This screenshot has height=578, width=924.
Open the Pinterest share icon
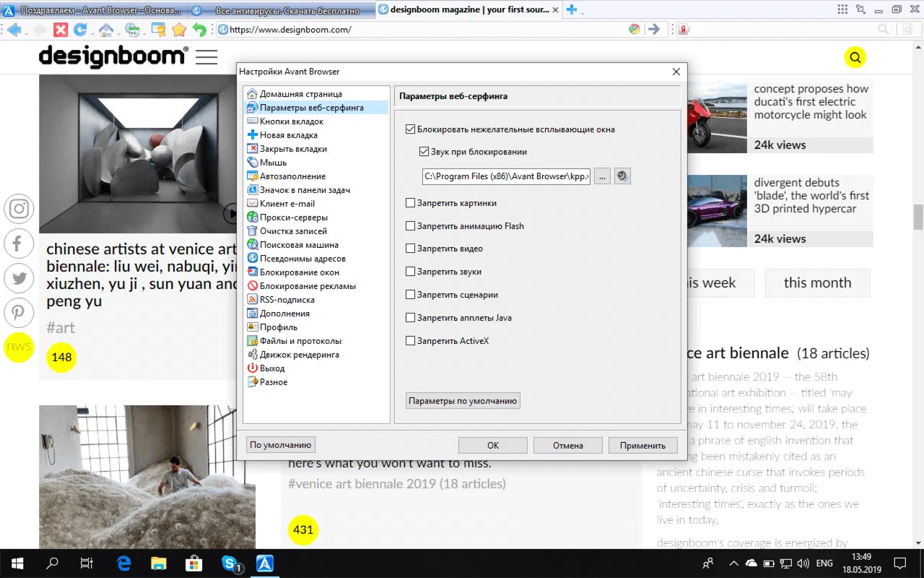19,313
